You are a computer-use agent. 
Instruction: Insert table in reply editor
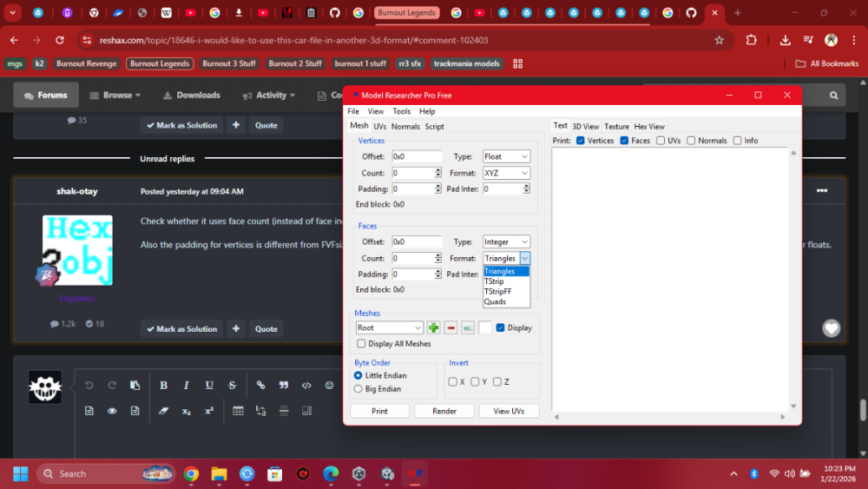[x=238, y=411]
